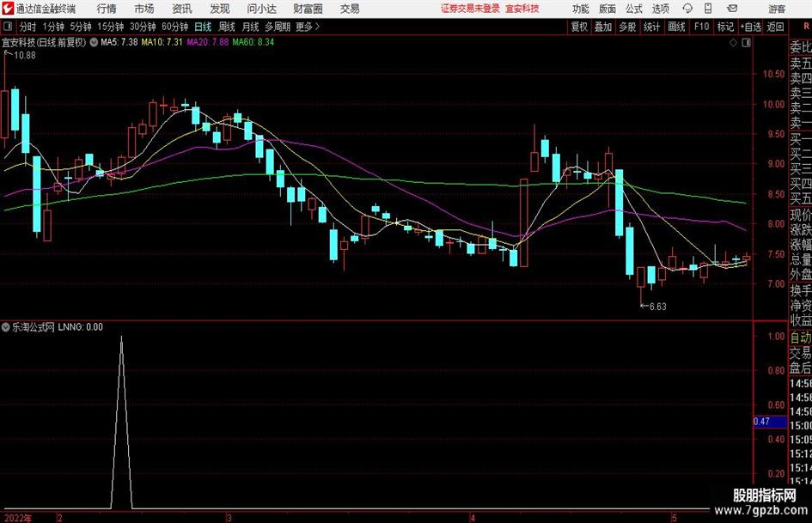The width and height of the screenshot is (812, 523).
Task: Click the 统计 statistics button
Action: [x=652, y=27]
